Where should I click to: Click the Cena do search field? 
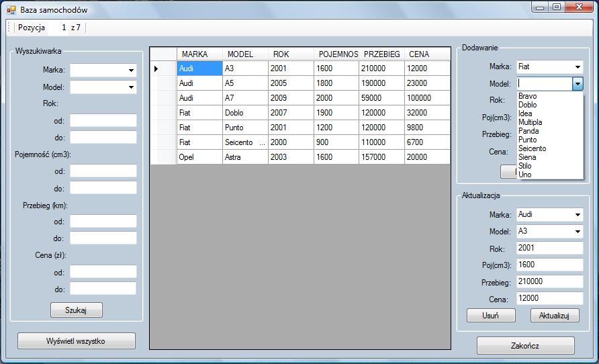tap(103, 289)
